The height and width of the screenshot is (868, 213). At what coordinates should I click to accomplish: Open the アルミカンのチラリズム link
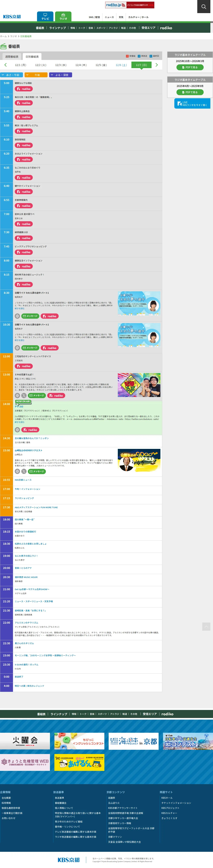(26, 623)
